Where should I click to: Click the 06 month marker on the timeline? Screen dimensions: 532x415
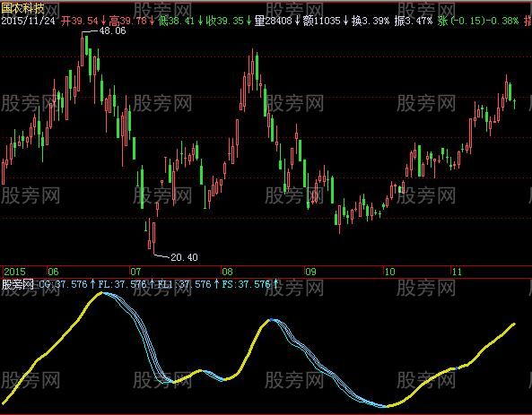[53, 272]
